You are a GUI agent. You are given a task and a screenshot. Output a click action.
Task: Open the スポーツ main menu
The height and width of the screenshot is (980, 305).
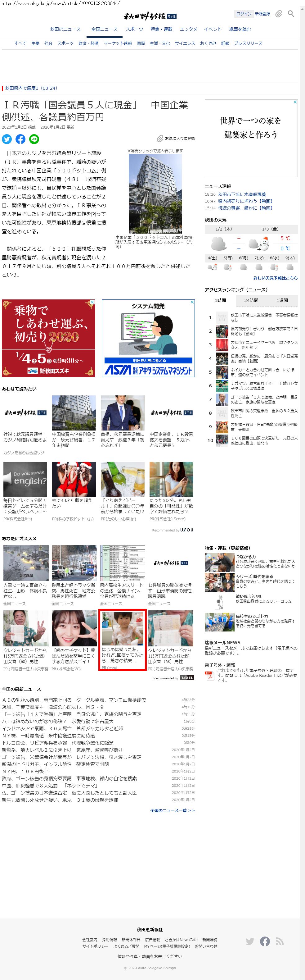134,29
